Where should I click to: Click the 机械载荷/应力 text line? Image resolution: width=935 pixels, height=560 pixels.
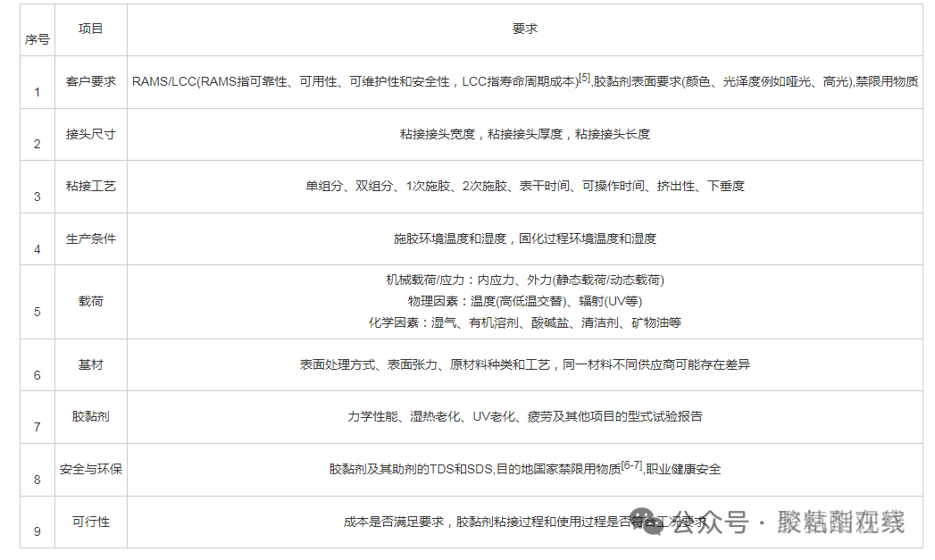click(x=524, y=280)
